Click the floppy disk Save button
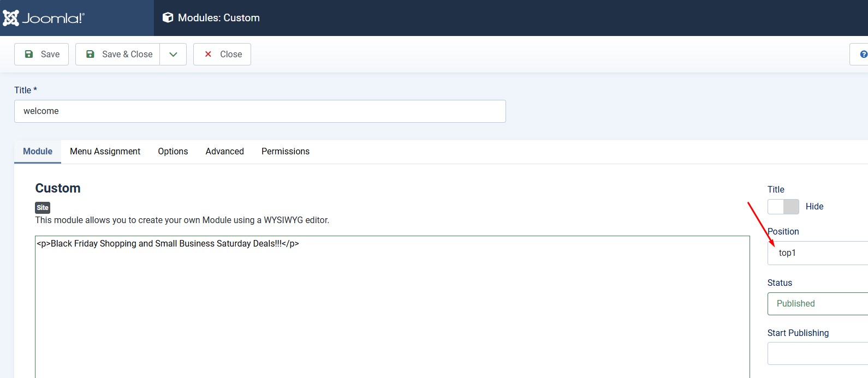868x378 pixels. pos(41,55)
